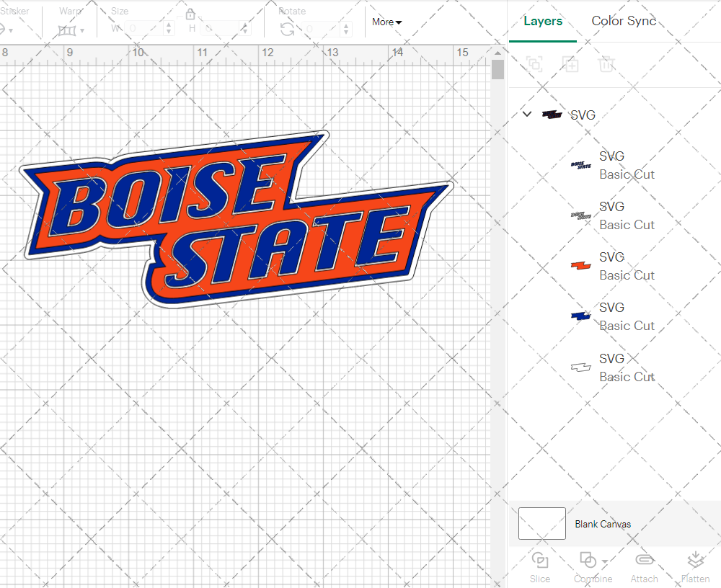Click the Group icon in the Layers panel
The width and height of the screenshot is (721, 588).
pos(534,64)
